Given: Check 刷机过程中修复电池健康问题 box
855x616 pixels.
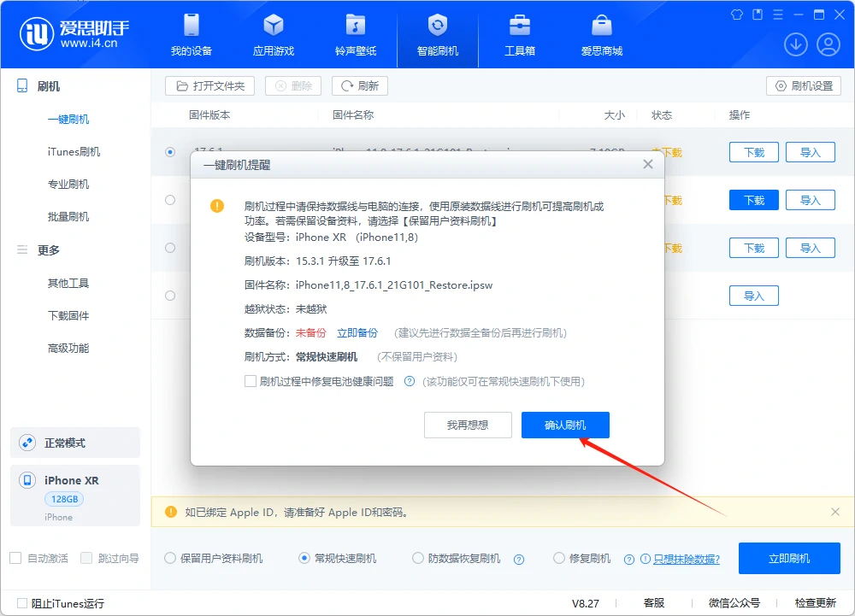Looking at the screenshot, I should click(251, 381).
